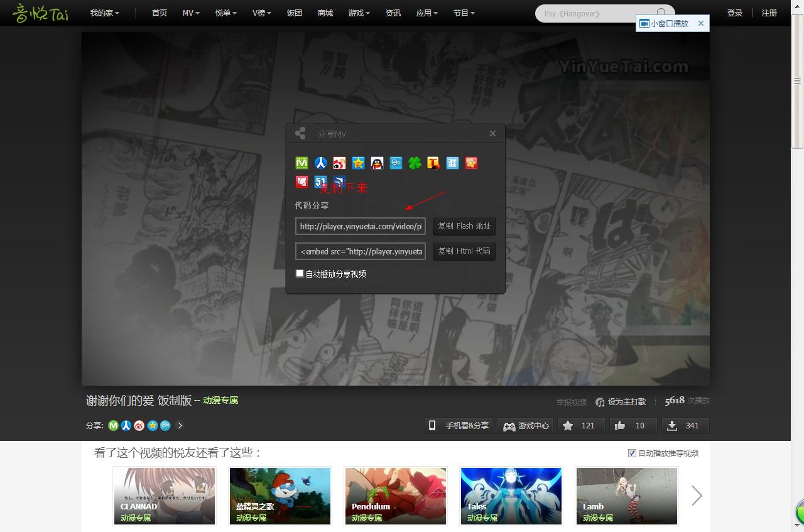Open the Pendulum video thumbnail
Image resolution: width=804 pixels, height=532 pixels.
click(x=396, y=496)
